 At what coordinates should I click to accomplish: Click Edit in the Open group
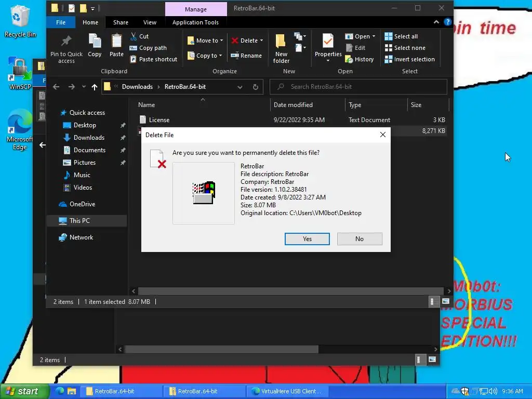click(355, 48)
